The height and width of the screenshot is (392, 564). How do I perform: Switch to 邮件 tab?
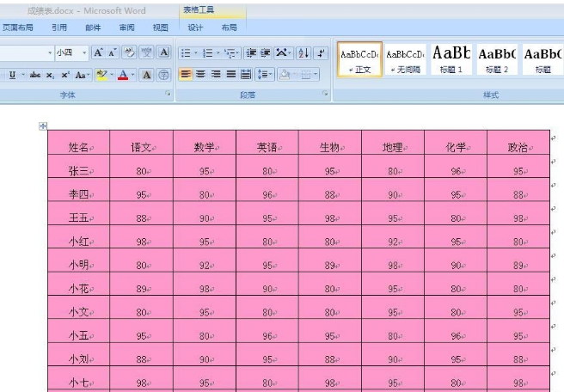coord(93,28)
